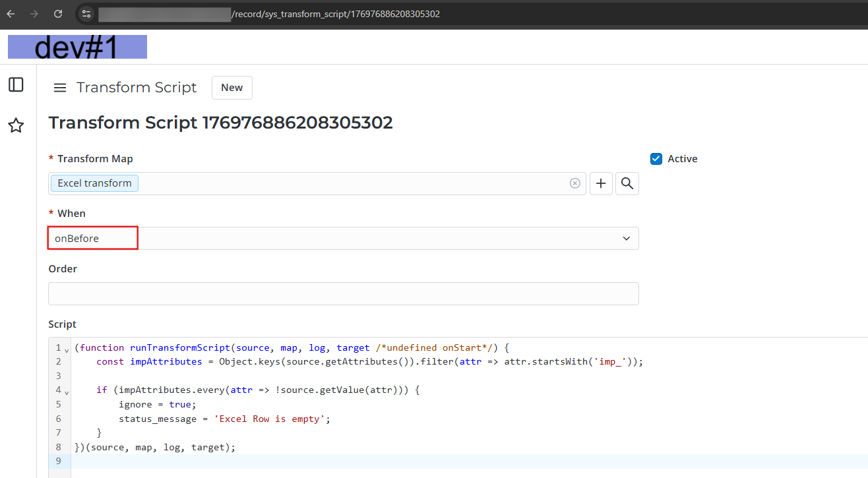Screen dimensions: 868x478
Task: Toggle the left sidebar panel icon
Action: tap(16, 84)
